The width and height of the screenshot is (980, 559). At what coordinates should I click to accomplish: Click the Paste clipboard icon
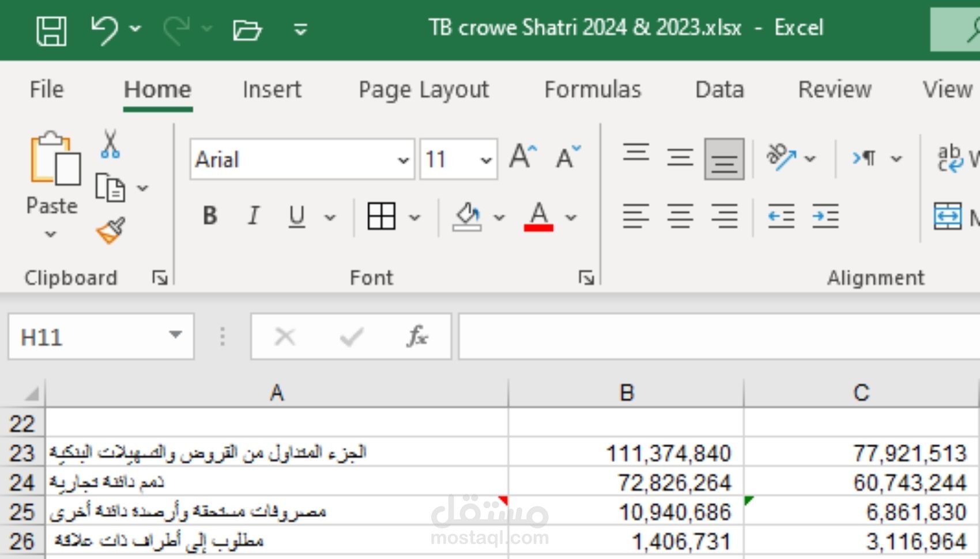55,158
